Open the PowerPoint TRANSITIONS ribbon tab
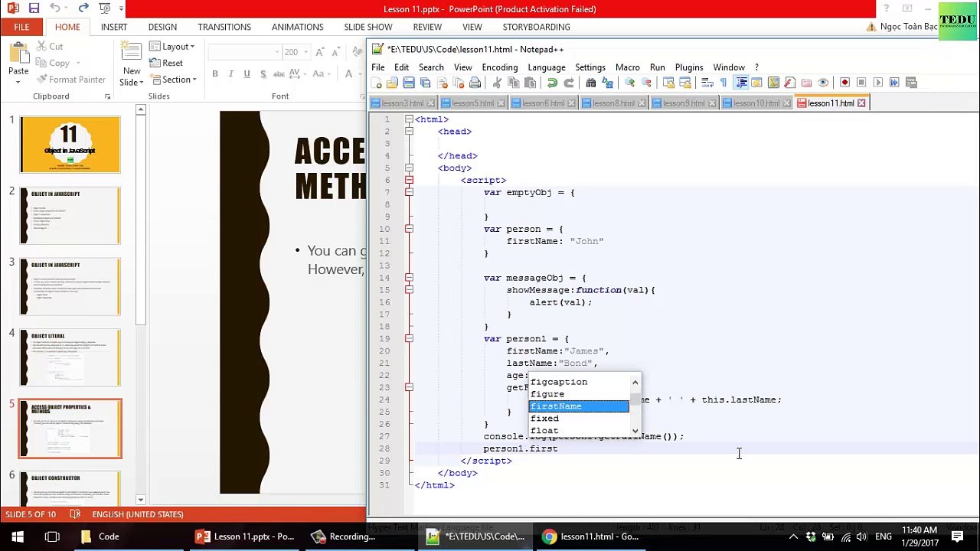 [224, 27]
